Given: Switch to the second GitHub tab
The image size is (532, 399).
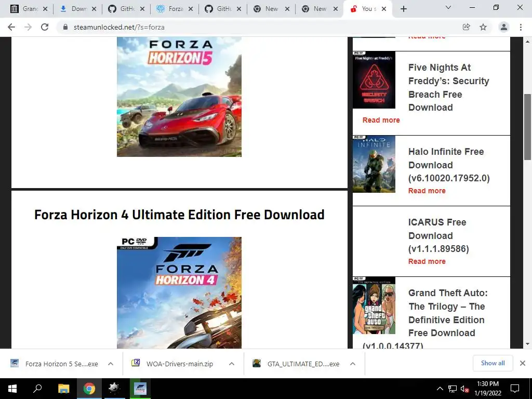Looking at the screenshot, I should pyautogui.click(x=223, y=9).
